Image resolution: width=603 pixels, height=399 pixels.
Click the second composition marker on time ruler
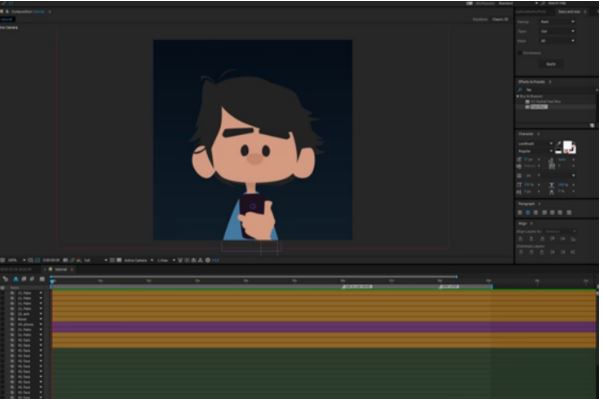[449, 287]
